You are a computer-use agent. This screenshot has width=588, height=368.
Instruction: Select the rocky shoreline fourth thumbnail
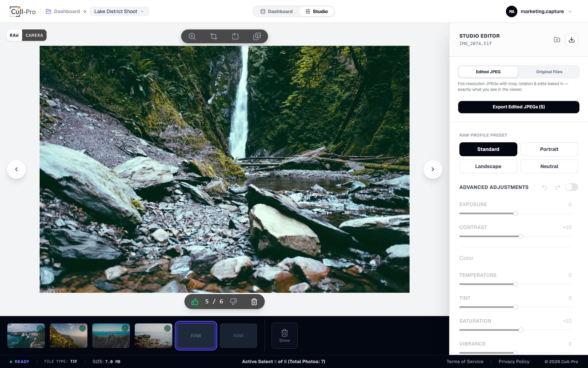(154, 336)
